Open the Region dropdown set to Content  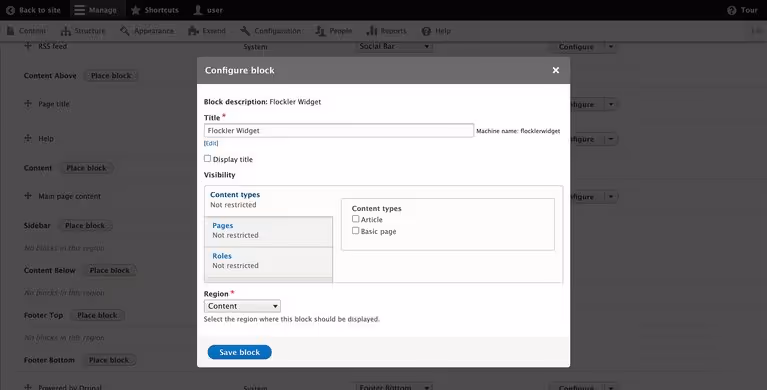tap(242, 306)
